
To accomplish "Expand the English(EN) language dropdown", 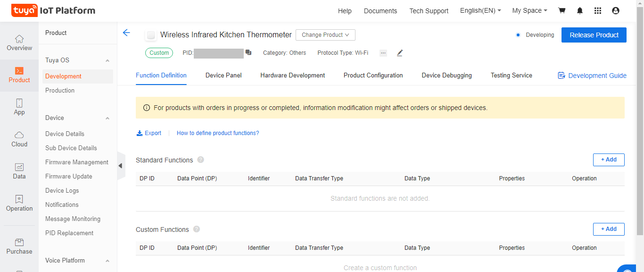I will coord(480,10).
